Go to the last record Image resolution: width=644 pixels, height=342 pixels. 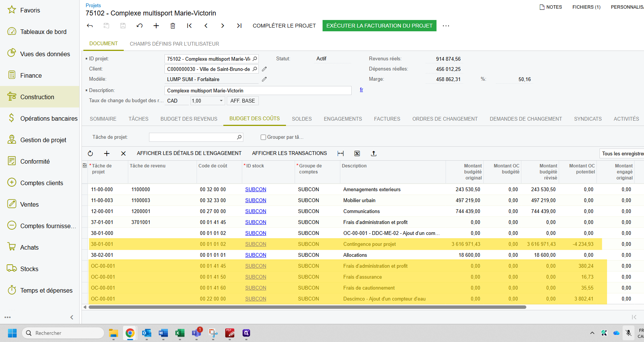(x=239, y=26)
